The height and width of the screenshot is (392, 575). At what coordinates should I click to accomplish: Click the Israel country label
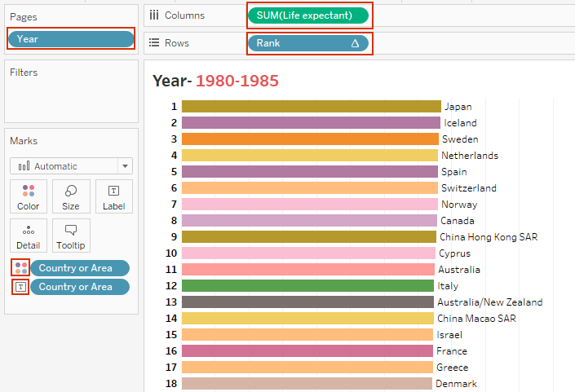[x=449, y=335]
